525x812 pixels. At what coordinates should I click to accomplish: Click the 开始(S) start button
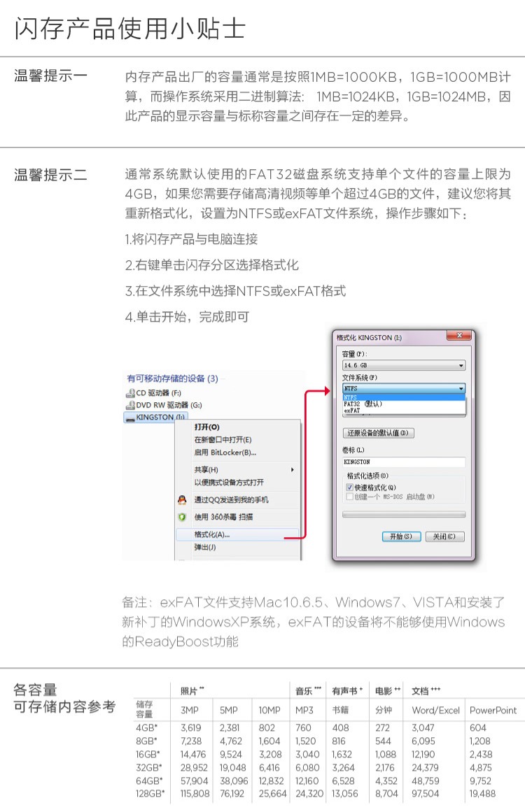tap(400, 536)
